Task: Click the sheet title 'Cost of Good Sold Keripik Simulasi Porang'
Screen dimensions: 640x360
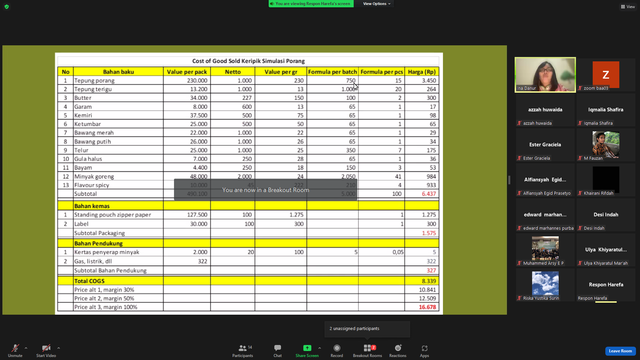Action: click(x=248, y=61)
